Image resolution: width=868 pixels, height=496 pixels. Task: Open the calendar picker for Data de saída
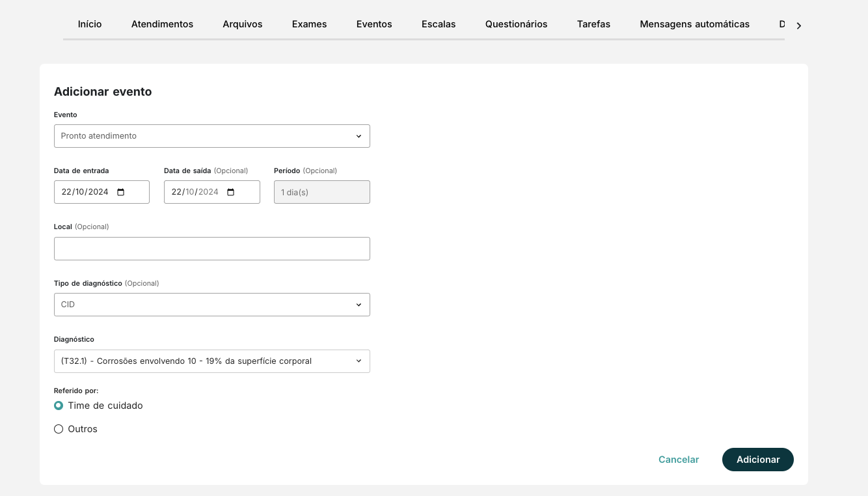click(230, 191)
